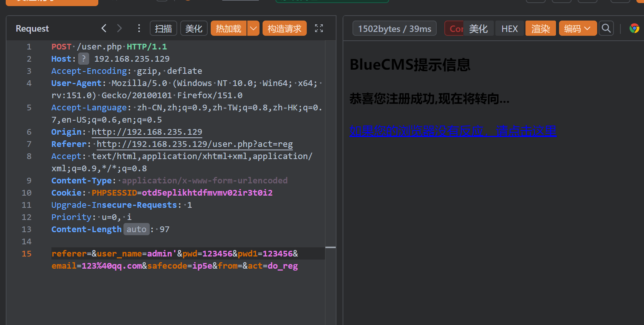The width and height of the screenshot is (644, 325).
Task: Click the question mark badge beside Host
Action: tap(83, 59)
